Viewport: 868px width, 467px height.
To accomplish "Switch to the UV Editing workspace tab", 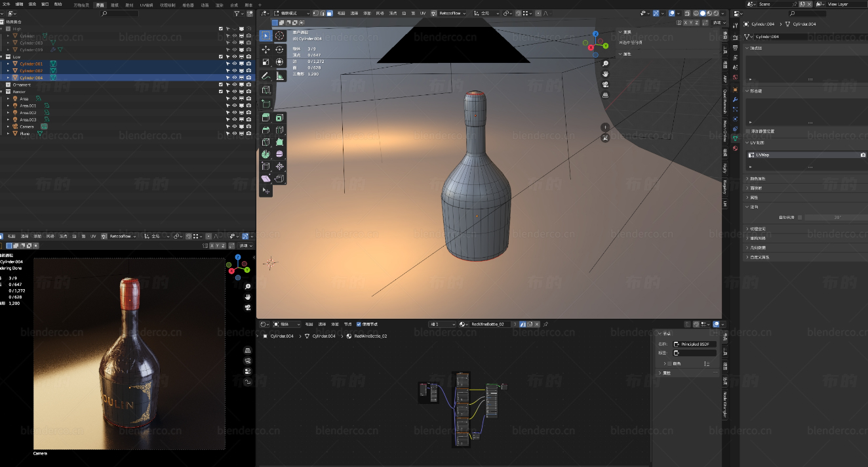I will pos(146,4).
